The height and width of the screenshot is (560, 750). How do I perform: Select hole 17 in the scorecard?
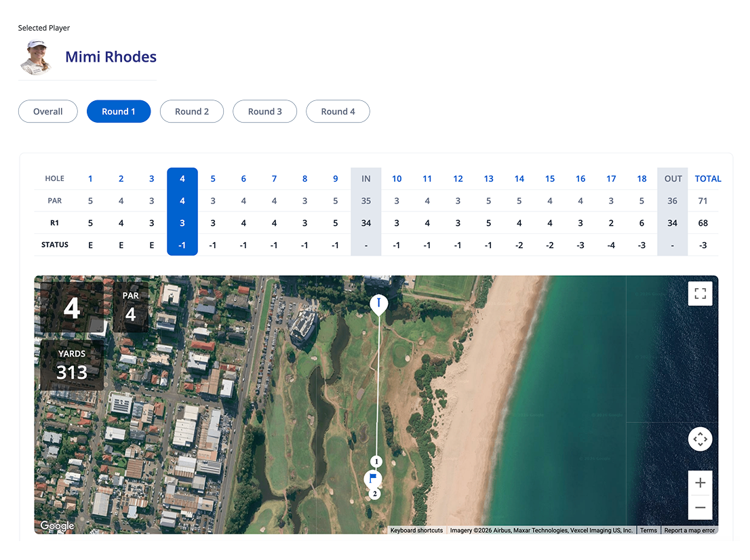(611, 179)
